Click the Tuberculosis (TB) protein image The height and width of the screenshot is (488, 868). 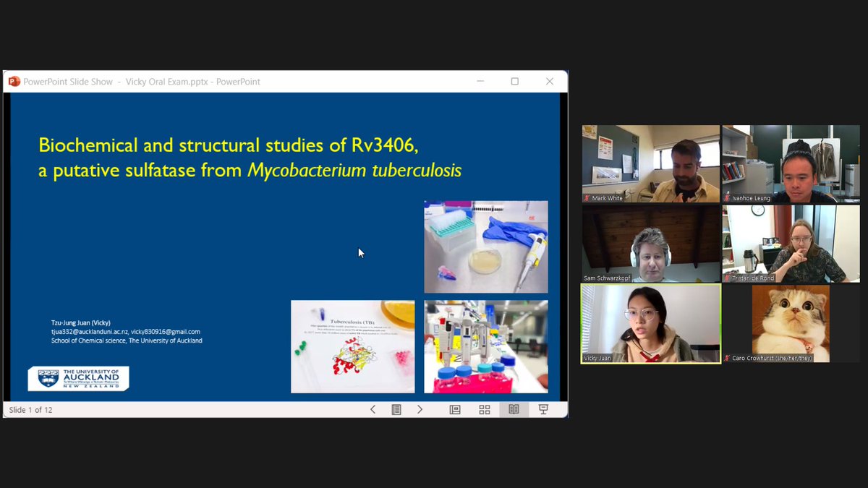(353, 346)
